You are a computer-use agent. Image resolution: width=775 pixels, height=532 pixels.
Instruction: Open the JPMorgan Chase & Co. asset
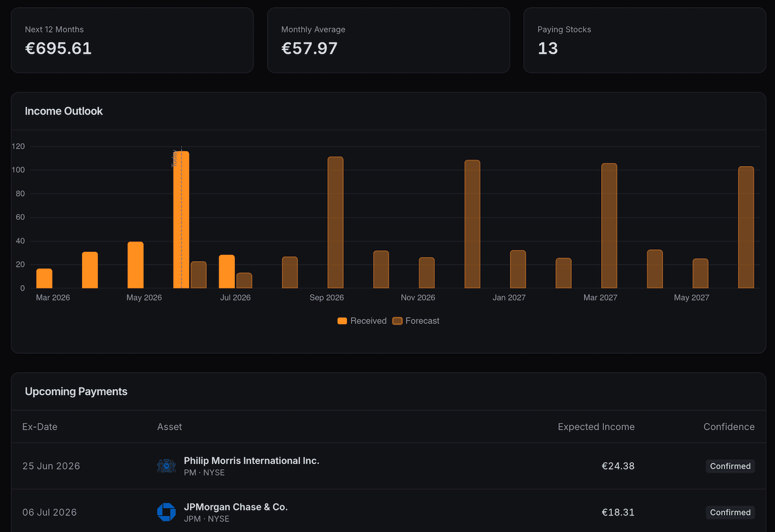click(236, 507)
